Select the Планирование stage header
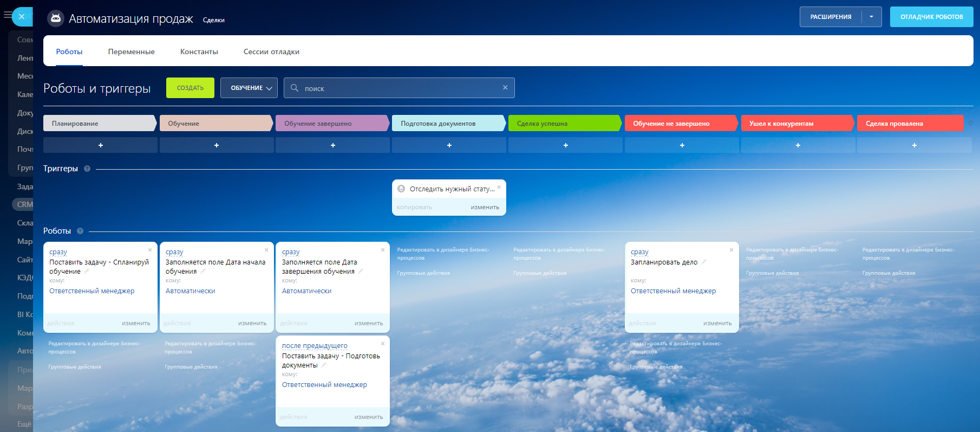This screenshot has height=432, width=980. pyautogui.click(x=100, y=123)
